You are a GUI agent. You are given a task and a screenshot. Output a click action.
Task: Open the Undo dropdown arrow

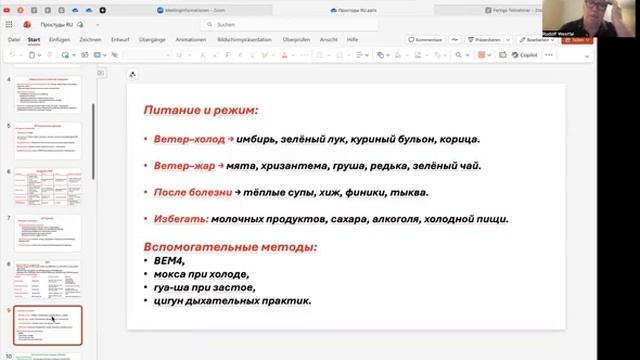click(20, 55)
